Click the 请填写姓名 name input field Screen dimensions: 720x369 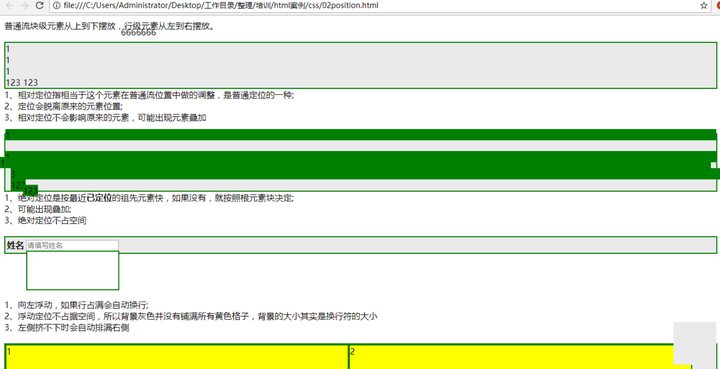point(73,246)
